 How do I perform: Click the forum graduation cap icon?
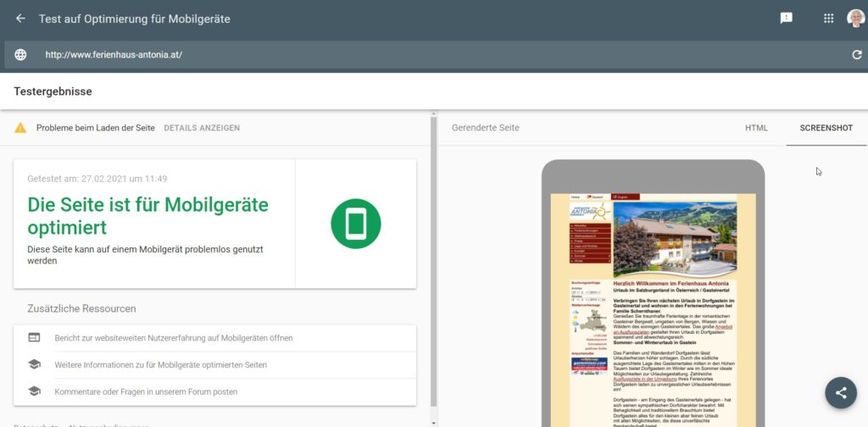pos(34,391)
